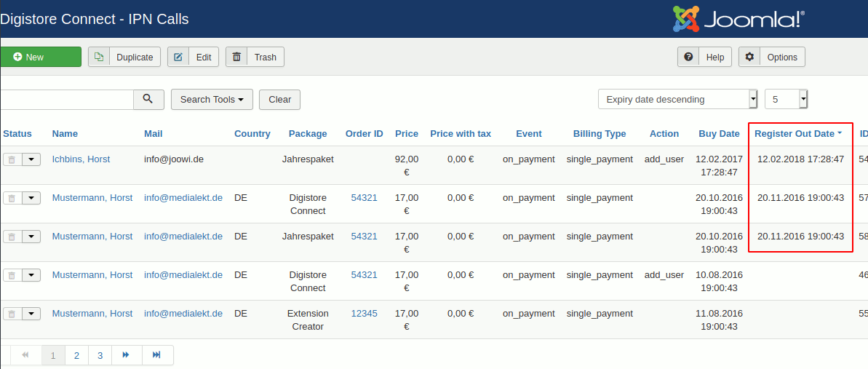Click the Edit pencil icon
The width and height of the screenshot is (868, 369).
coord(178,57)
